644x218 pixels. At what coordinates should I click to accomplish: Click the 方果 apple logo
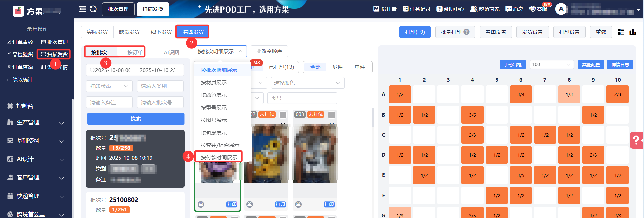pyautogui.click(x=18, y=11)
